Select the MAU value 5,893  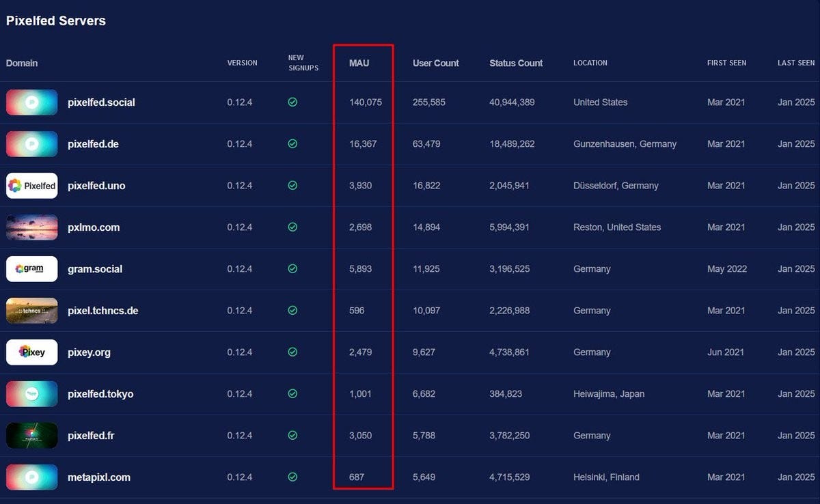(x=361, y=269)
